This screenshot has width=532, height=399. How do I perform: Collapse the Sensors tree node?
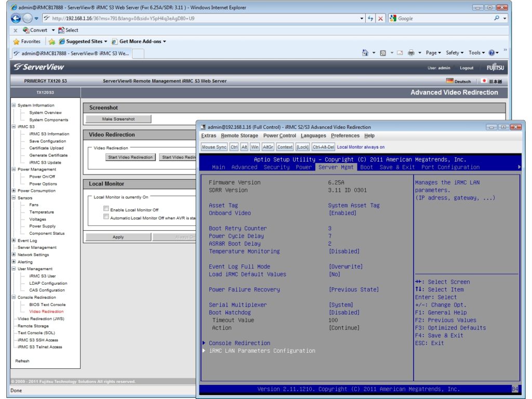tap(14, 198)
